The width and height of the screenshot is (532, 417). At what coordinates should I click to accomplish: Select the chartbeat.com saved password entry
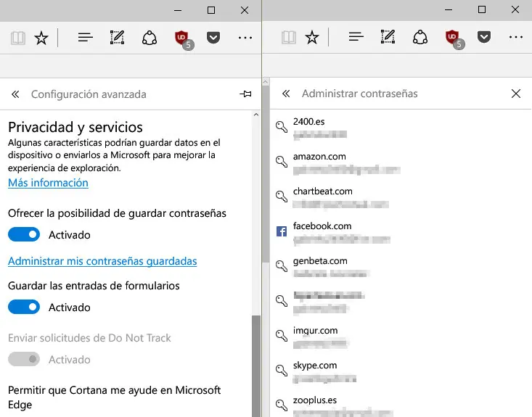pyautogui.click(x=401, y=197)
